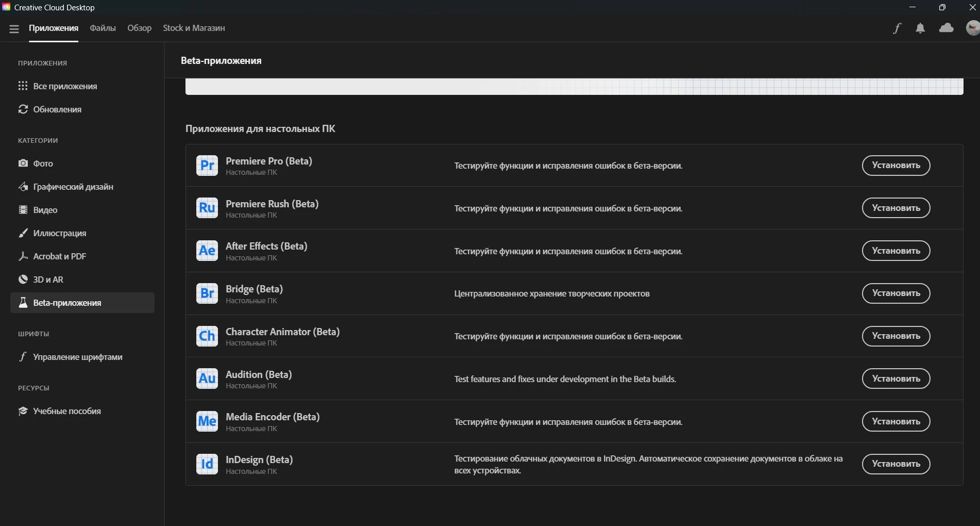Select the Фото category
This screenshot has width=980, height=526.
pyautogui.click(x=82, y=163)
